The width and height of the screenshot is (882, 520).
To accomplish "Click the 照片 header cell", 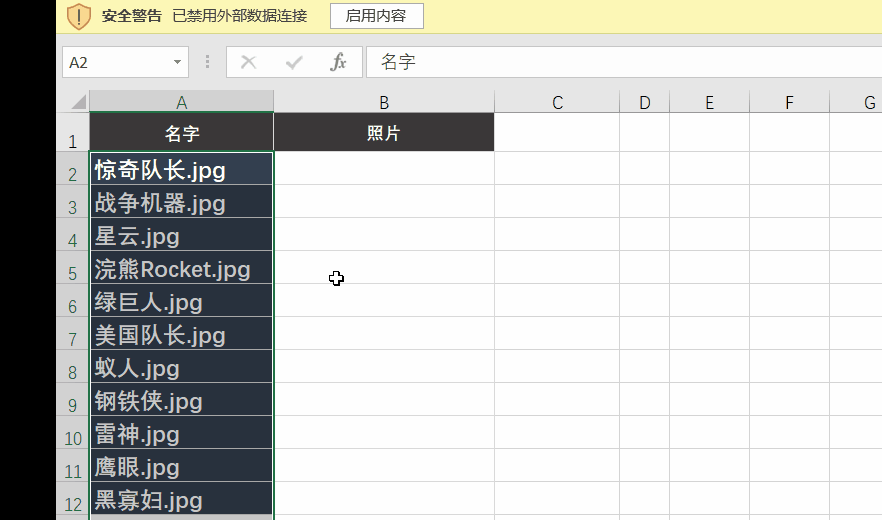I will coord(384,132).
